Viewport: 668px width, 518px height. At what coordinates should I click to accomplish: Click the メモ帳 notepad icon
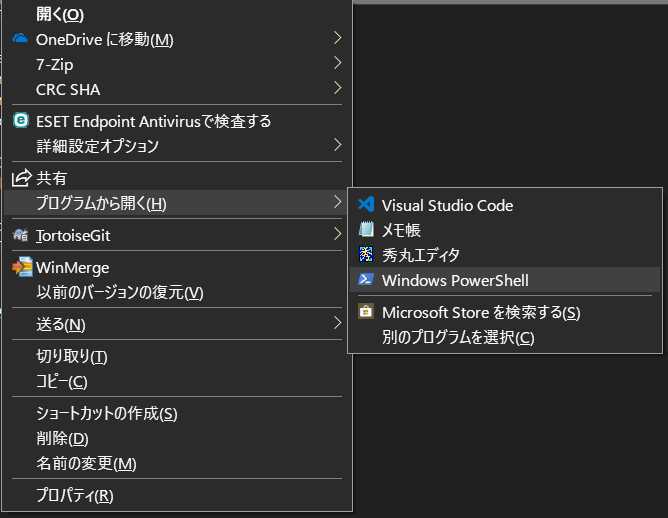pos(366,230)
